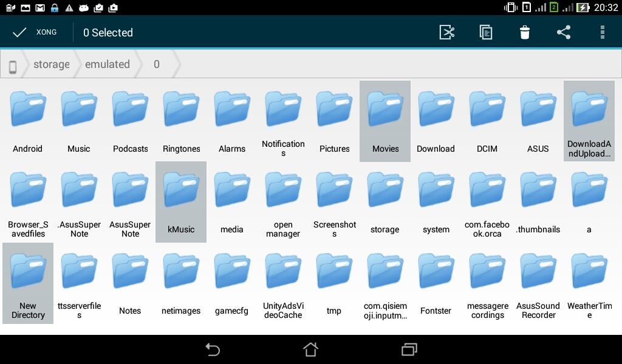Select the AsusSoundRecorder folder

pyautogui.click(x=538, y=283)
